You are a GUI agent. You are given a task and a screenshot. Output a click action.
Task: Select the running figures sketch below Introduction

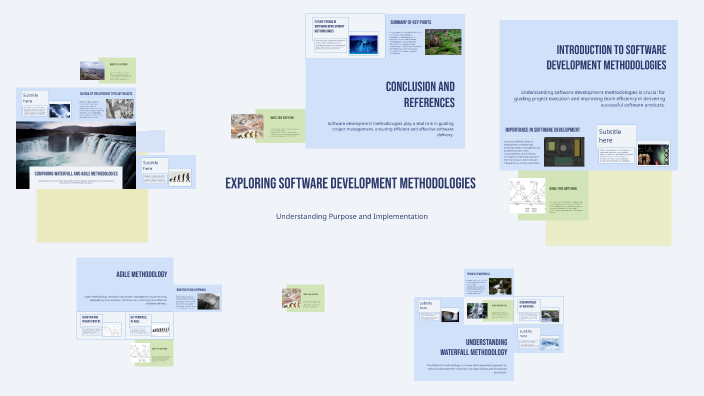coord(528,196)
